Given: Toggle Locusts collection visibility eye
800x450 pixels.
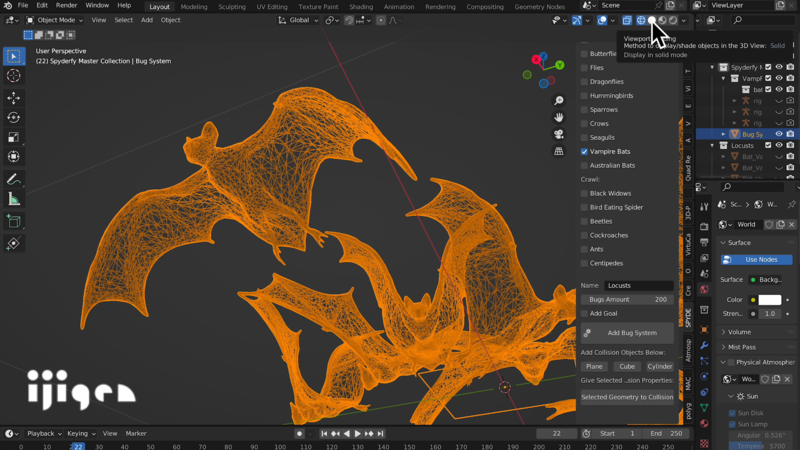Looking at the screenshot, I should pos(779,145).
